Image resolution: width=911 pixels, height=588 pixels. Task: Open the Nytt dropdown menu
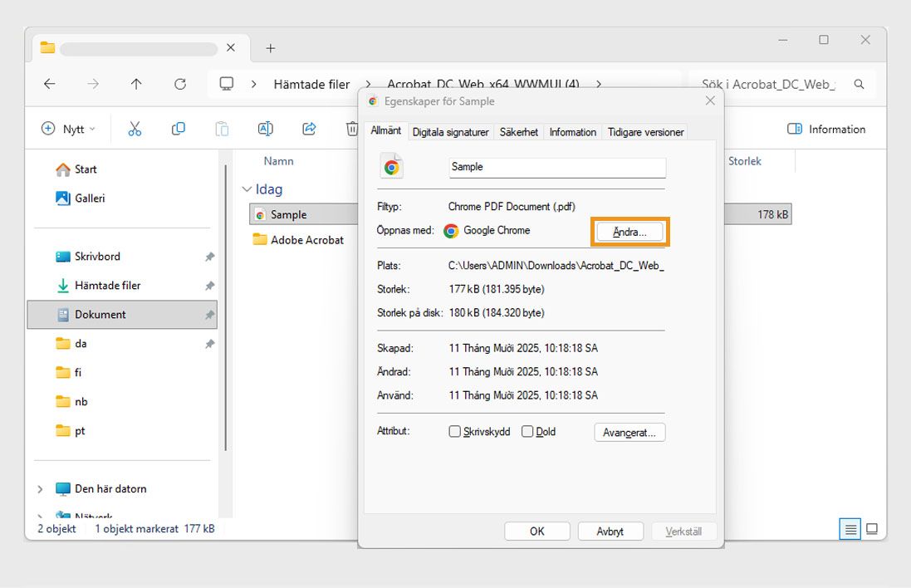click(x=68, y=128)
